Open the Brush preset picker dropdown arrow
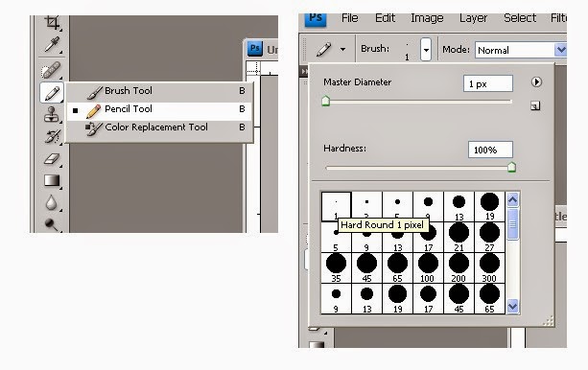The image size is (588, 370). tap(426, 50)
